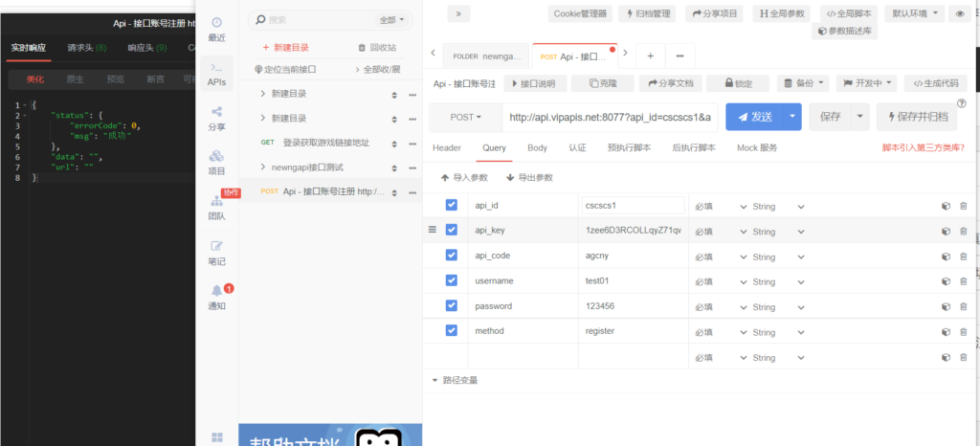Delete the username parameter row
This screenshot has width=980, height=446.
tap(963, 281)
